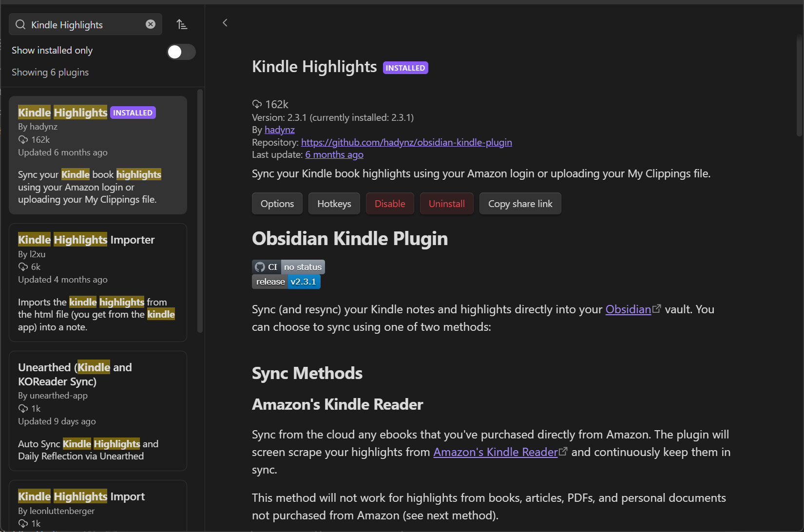Click the 162k download icon in details

click(x=257, y=104)
